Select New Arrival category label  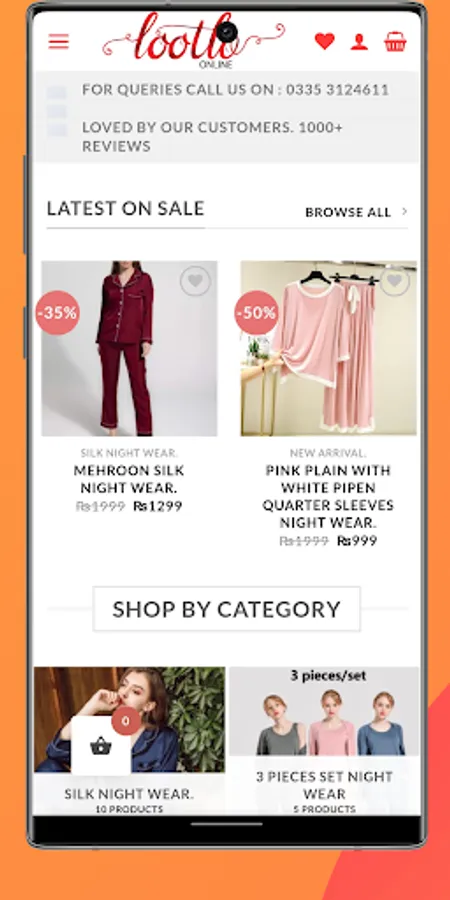point(328,453)
